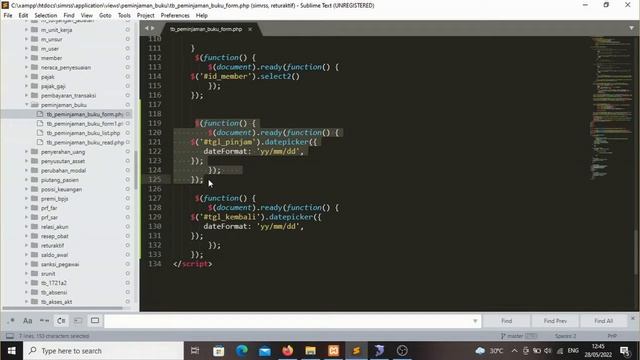This screenshot has height=360, width=640.
Task: Click line number 121 in gutter
Action: [x=155, y=142]
